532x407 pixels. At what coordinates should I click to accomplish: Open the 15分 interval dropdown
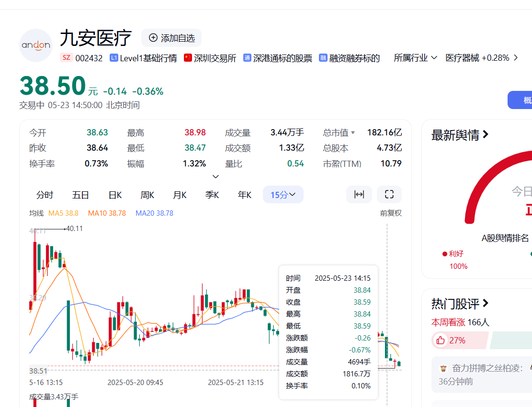coord(283,195)
